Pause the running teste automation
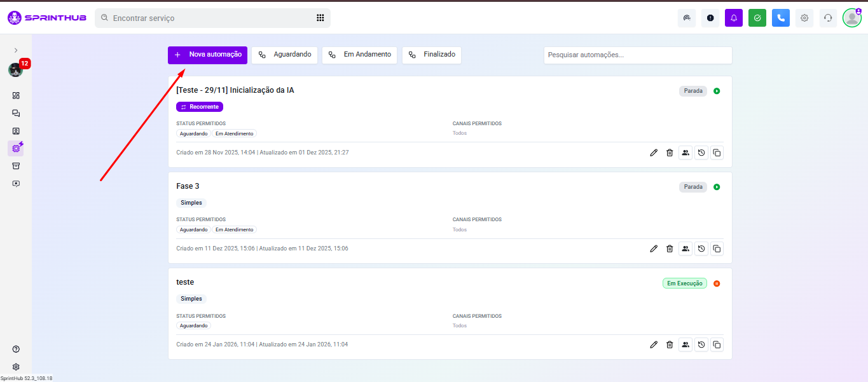868x382 pixels. pyautogui.click(x=717, y=283)
